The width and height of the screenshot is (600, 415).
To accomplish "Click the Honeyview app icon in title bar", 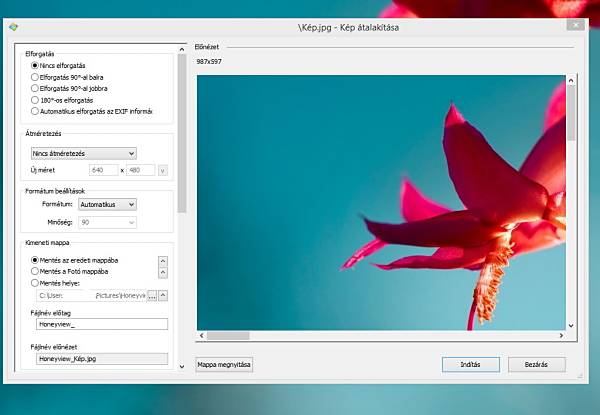I will coord(14,28).
